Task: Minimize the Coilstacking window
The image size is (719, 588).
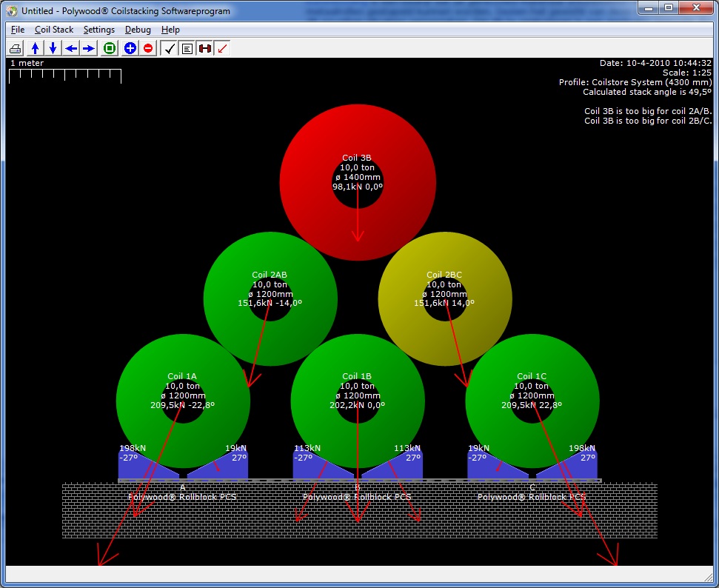Action: pos(649,8)
